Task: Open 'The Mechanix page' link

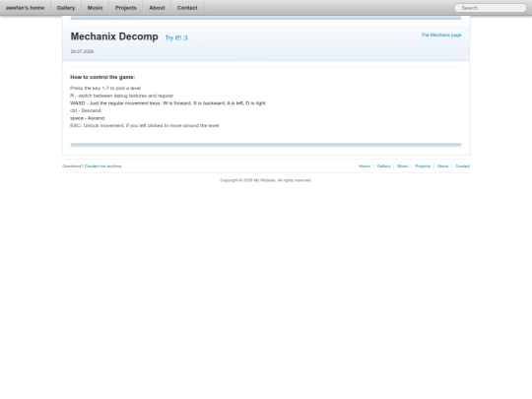Action: coord(441,34)
